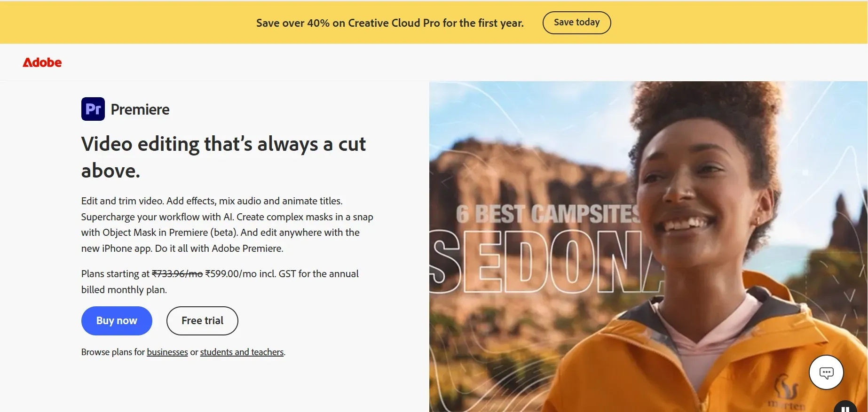
Task: Start a Free trial of Premiere
Action: tap(202, 320)
